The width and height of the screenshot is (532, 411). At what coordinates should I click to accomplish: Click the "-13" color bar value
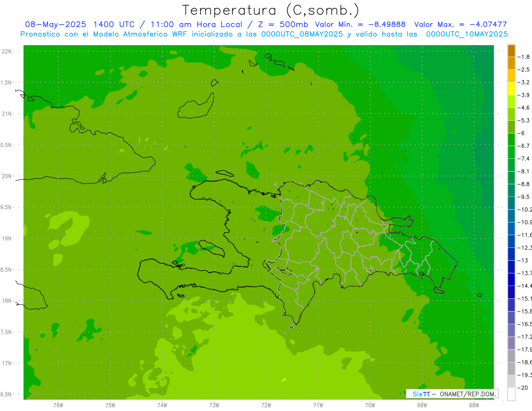pyautogui.click(x=523, y=260)
